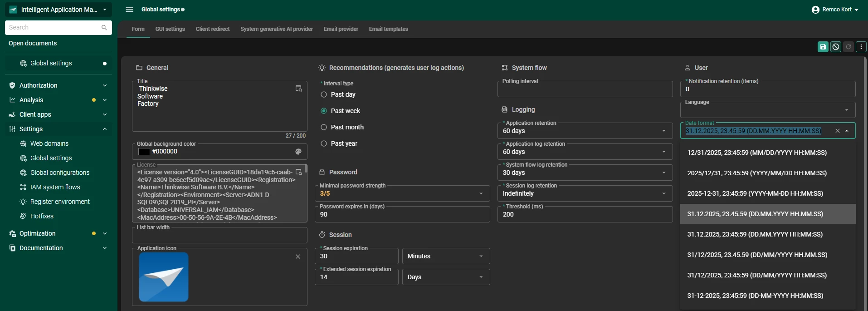Select the Past day interval option

click(x=324, y=94)
